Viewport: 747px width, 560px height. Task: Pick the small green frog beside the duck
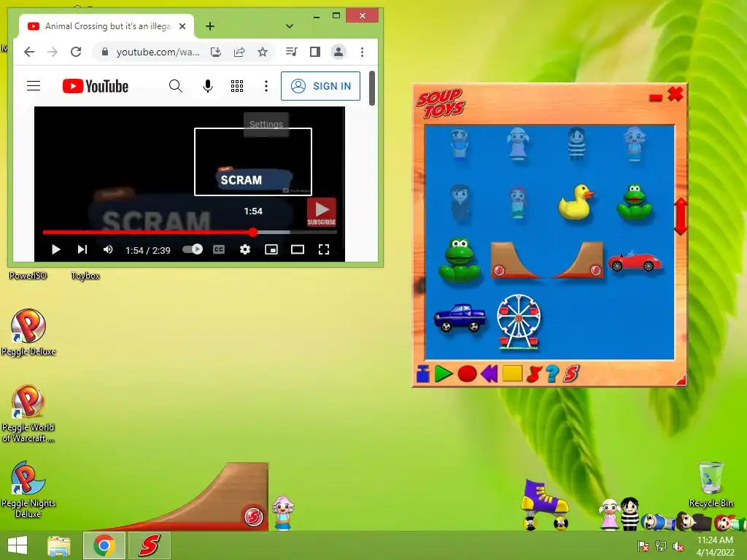coord(634,203)
